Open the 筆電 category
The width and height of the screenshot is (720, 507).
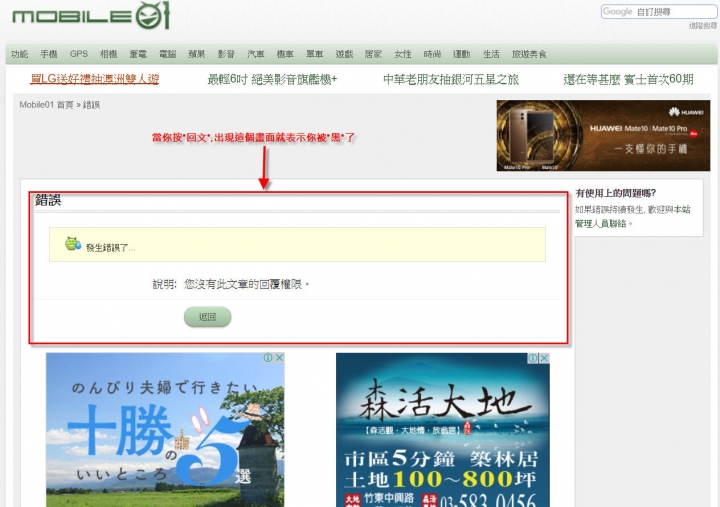[x=138, y=54]
